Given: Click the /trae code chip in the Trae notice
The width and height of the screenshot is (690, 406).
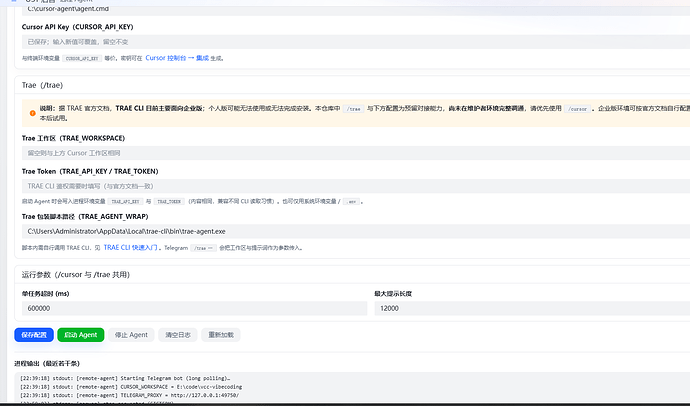Looking at the screenshot, I should (353, 109).
